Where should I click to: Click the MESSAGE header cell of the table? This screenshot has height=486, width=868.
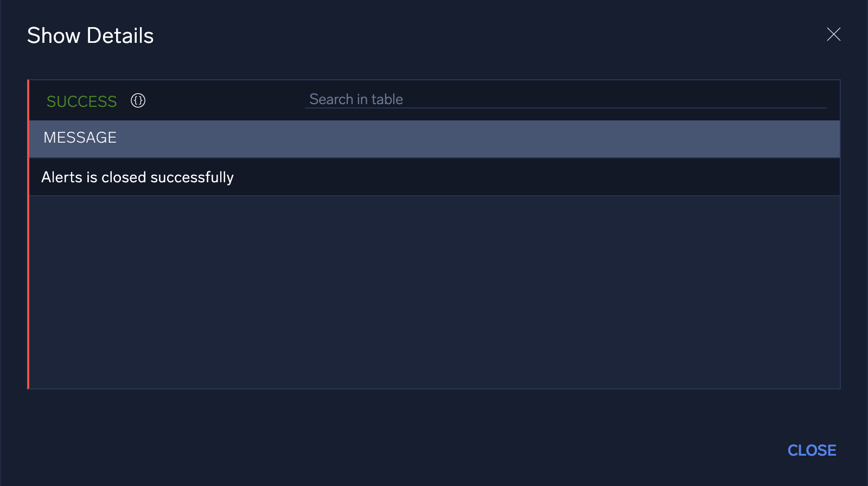point(80,138)
